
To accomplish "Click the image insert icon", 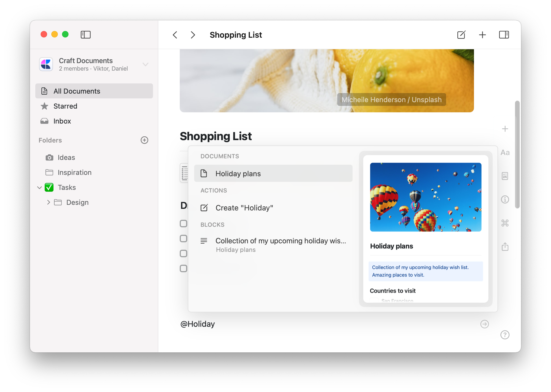I will tap(506, 176).
